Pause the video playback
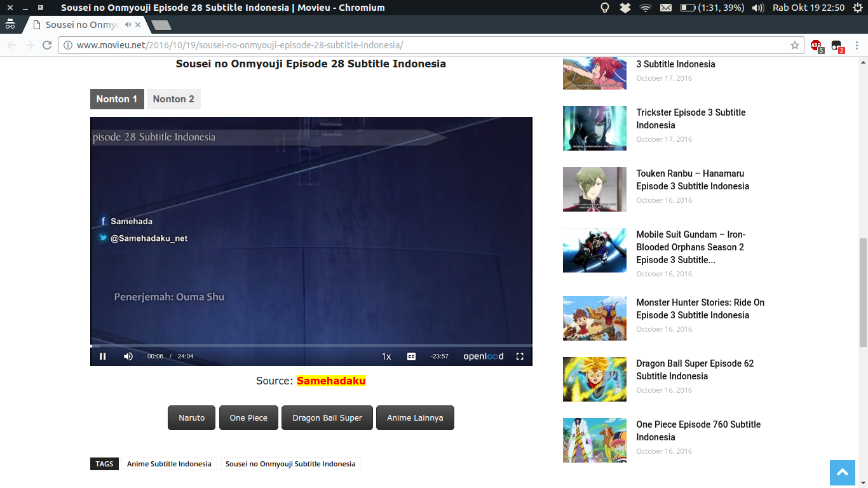This screenshot has height=488, width=868. (x=103, y=356)
